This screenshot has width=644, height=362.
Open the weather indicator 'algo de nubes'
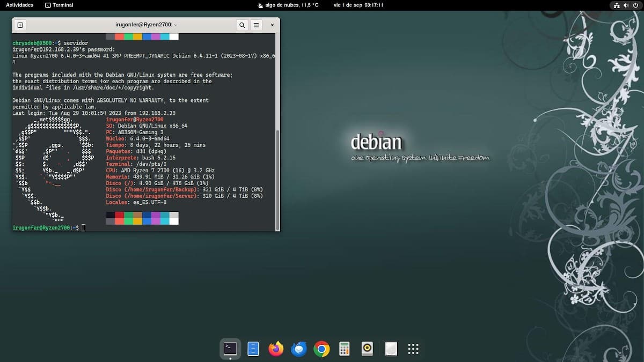288,5
